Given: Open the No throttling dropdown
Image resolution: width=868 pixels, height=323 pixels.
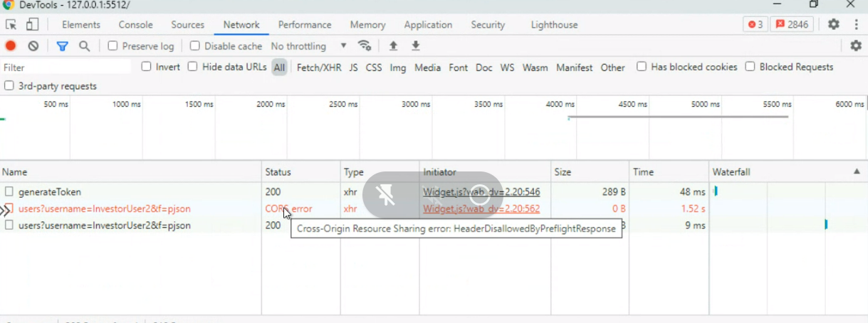Looking at the screenshot, I should point(308,46).
